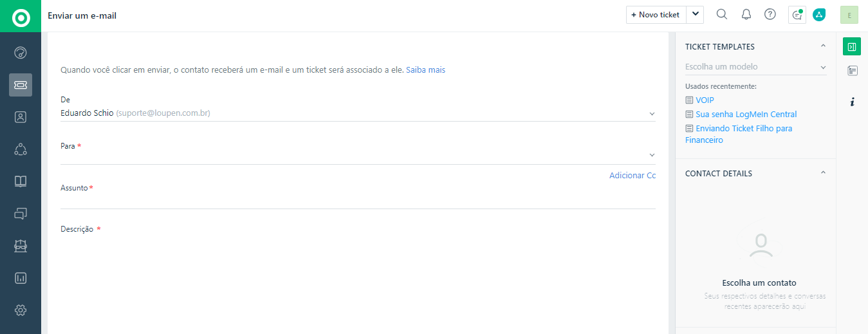The height and width of the screenshot is (334, 868).
Task: Open the Novo ticket dropdown arrow
Action: pyautogui.click(x=695, y=15)
